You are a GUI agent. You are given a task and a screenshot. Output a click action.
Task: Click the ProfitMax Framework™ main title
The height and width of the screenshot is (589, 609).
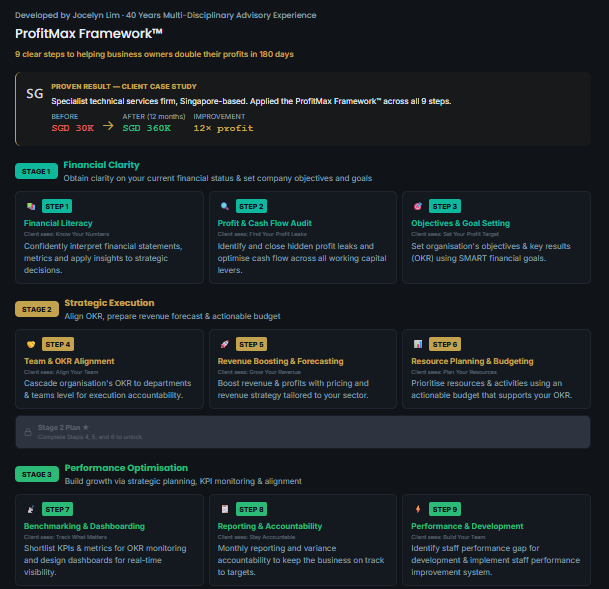click(89, 34)
